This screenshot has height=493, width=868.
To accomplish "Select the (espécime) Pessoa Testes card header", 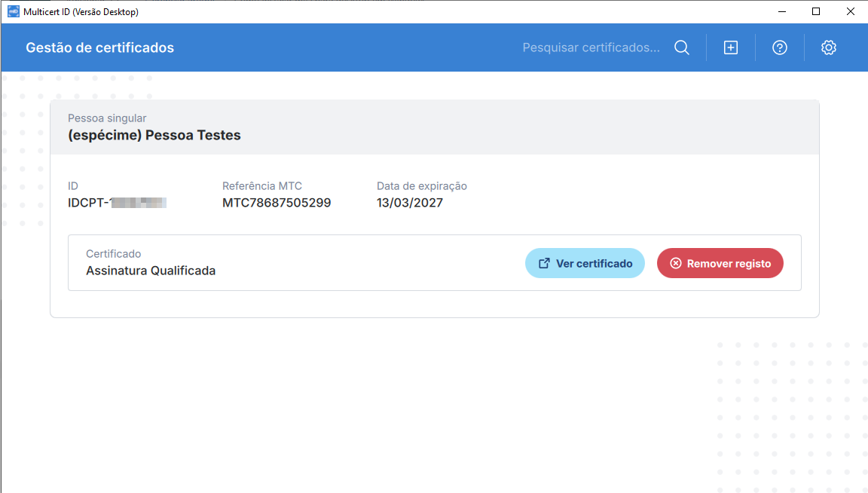I will coord(435,127).
